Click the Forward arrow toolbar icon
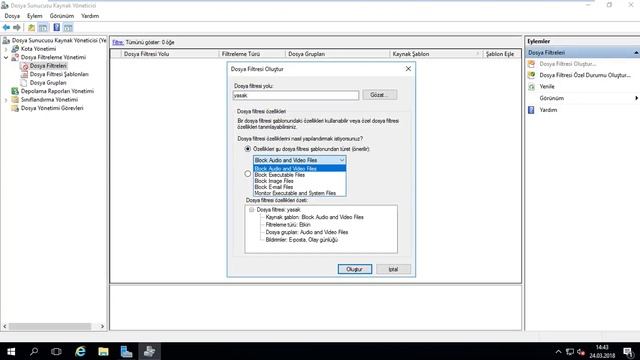 (17, 27)
